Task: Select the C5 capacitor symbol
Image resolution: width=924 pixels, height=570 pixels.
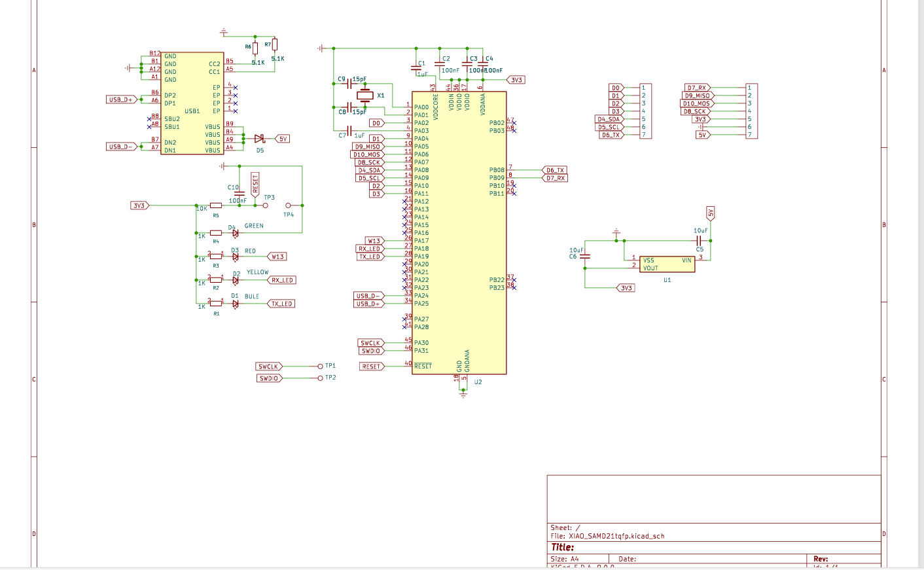Action: point(700,241)
